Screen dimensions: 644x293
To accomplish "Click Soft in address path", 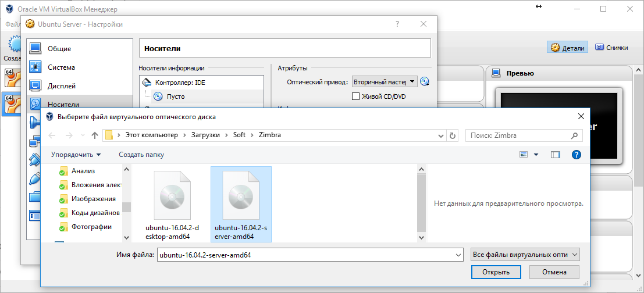I will [x=239, y=135].
